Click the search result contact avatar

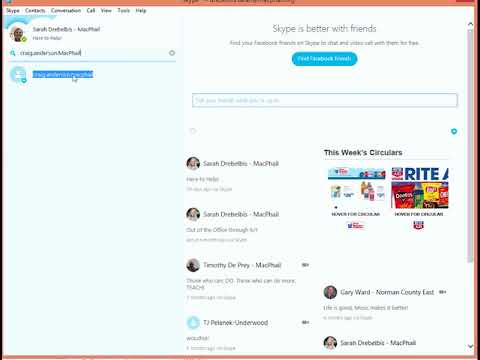[x=18, y=74]
